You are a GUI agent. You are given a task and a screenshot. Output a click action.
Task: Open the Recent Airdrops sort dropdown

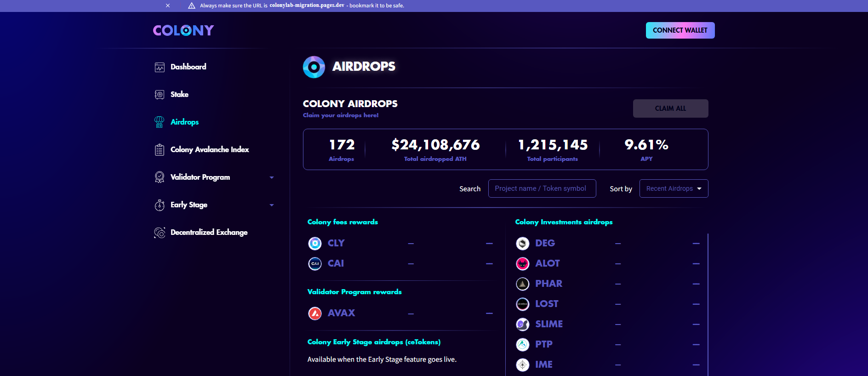point(674,188)
